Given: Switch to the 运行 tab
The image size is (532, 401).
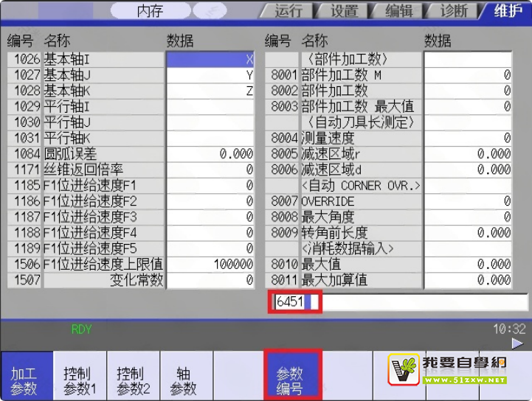Looking at the screenshot, I should pyautogui.click(x=288, y=10).
